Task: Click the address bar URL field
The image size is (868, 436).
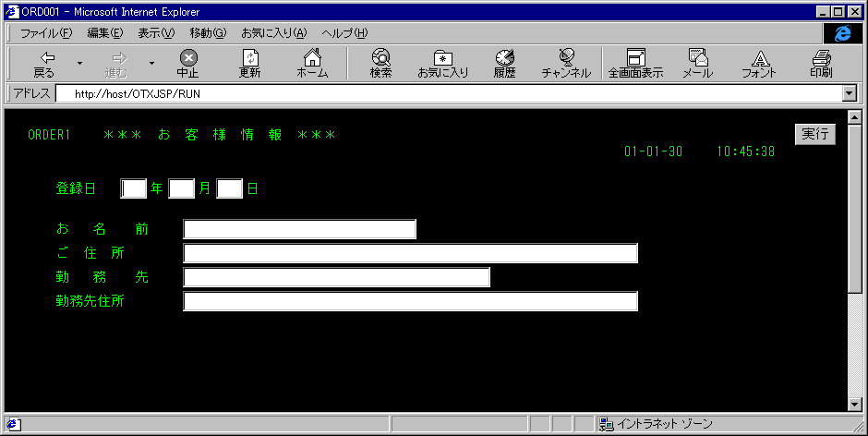Action: pos(449,93)
